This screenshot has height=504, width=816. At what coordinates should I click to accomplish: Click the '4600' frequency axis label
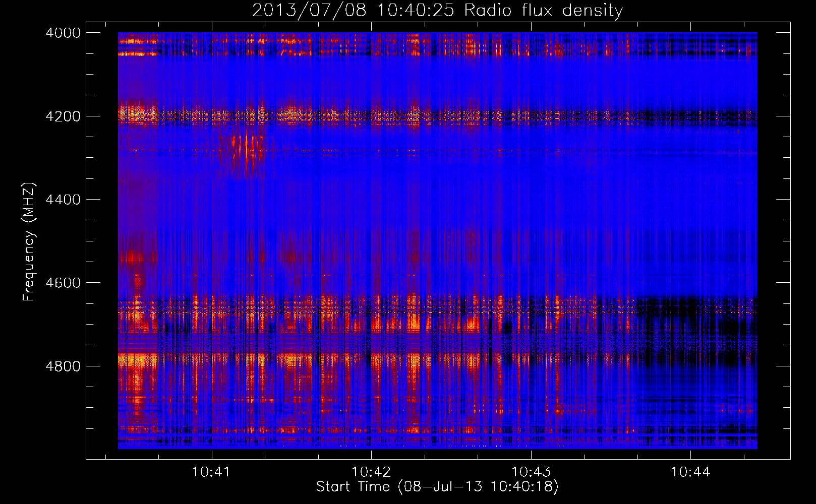[x=63, y=283]
